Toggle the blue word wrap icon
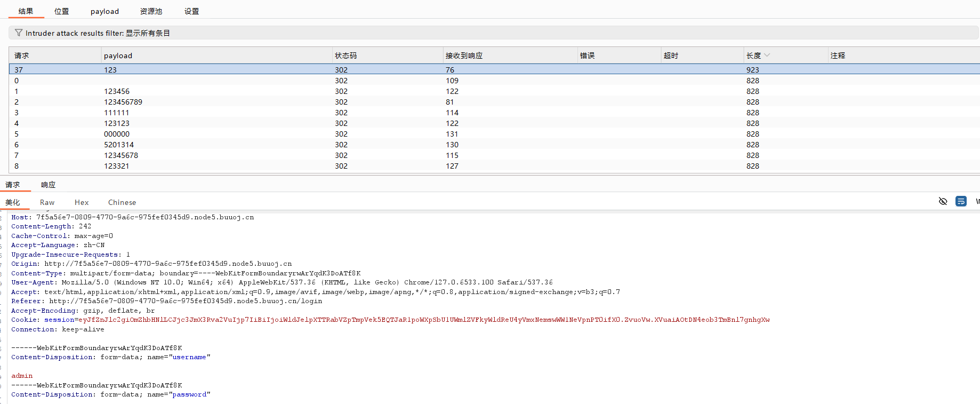The width and height of the screenshot is (980, 404). tap(961, 201)
